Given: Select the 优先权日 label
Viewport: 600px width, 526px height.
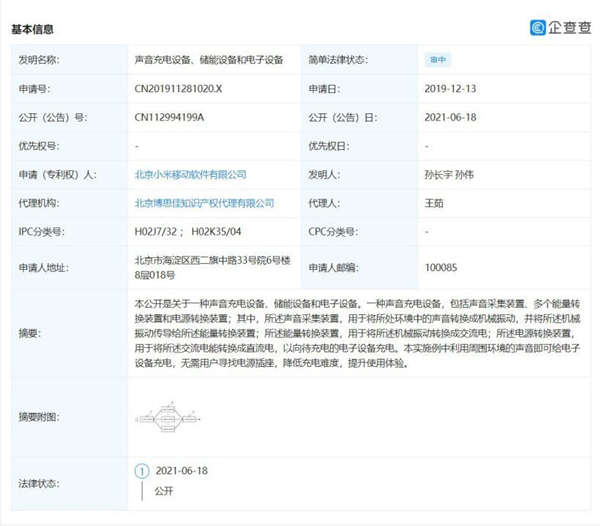Looking at the screenshot, I should (329, 146).
